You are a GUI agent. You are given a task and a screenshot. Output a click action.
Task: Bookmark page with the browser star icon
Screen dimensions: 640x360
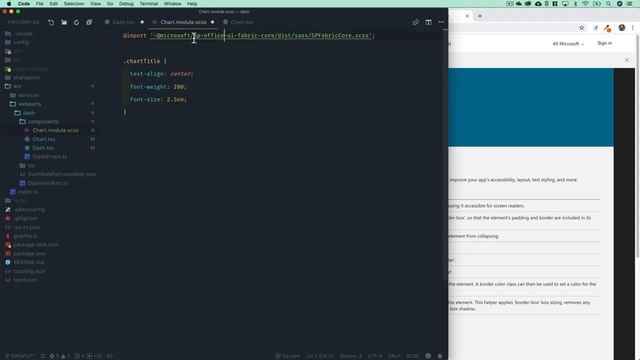[581, 28]
